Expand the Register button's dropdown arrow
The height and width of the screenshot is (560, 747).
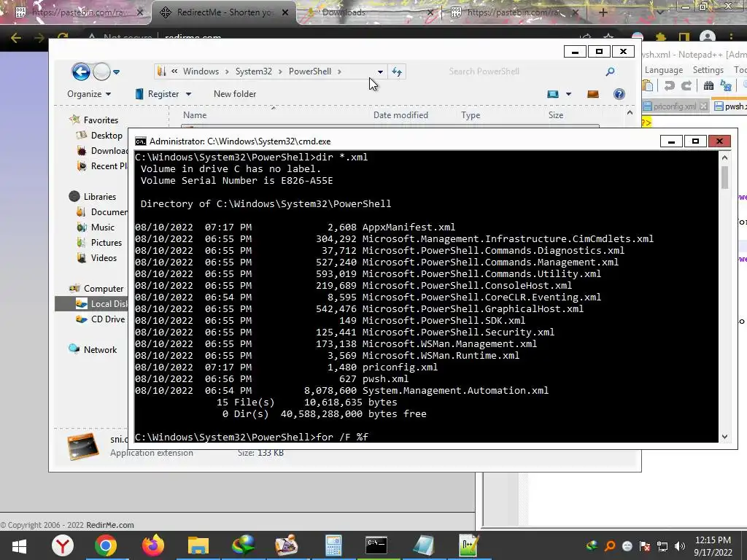tap(189, 94)
